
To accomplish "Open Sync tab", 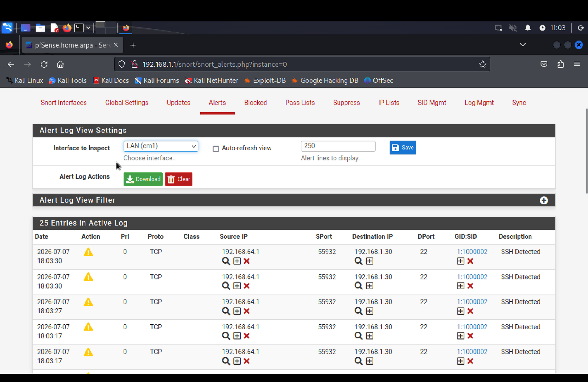I will [x=519, y=103].
